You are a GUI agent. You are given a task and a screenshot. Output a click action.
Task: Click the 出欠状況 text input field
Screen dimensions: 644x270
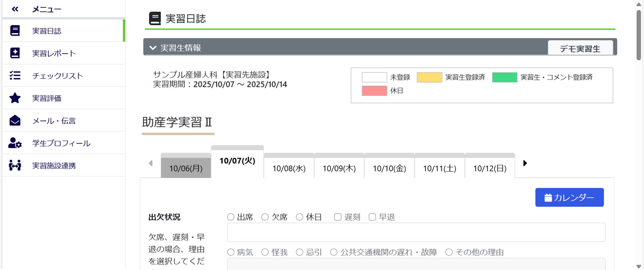416,232
